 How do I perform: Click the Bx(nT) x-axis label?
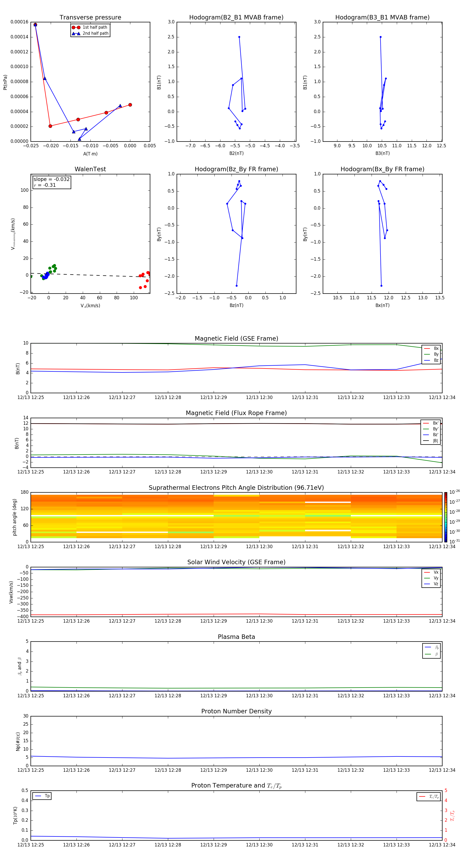(382, 305)
